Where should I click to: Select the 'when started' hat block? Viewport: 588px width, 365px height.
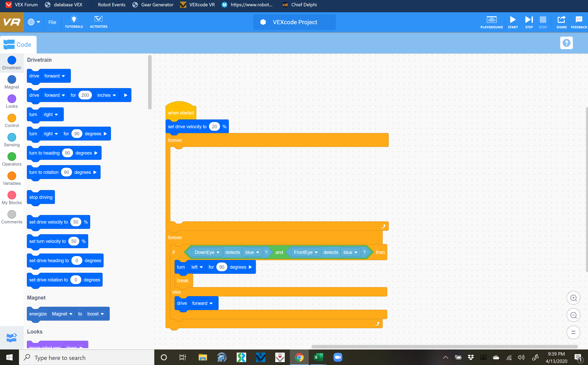(x=181, y=111)
